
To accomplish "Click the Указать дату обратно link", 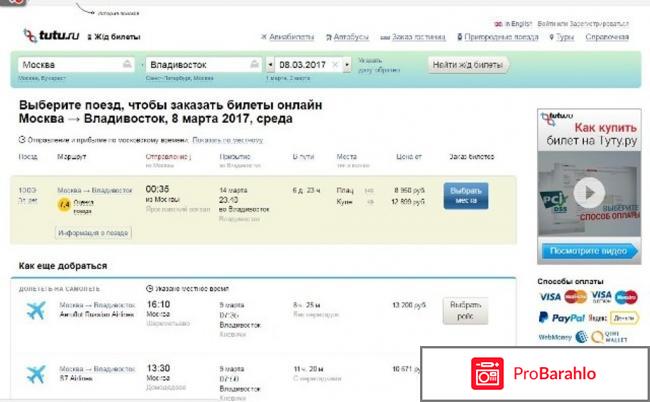I will tap(378, 65).
